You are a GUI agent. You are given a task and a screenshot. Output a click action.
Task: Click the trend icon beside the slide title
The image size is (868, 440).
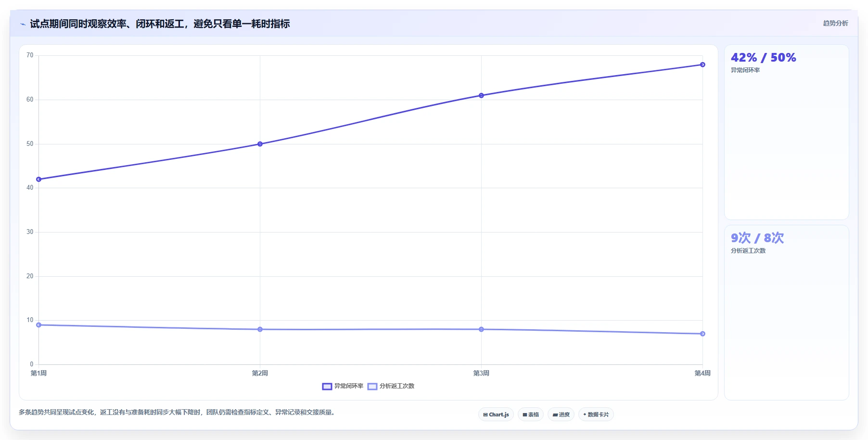coord(23,24)
